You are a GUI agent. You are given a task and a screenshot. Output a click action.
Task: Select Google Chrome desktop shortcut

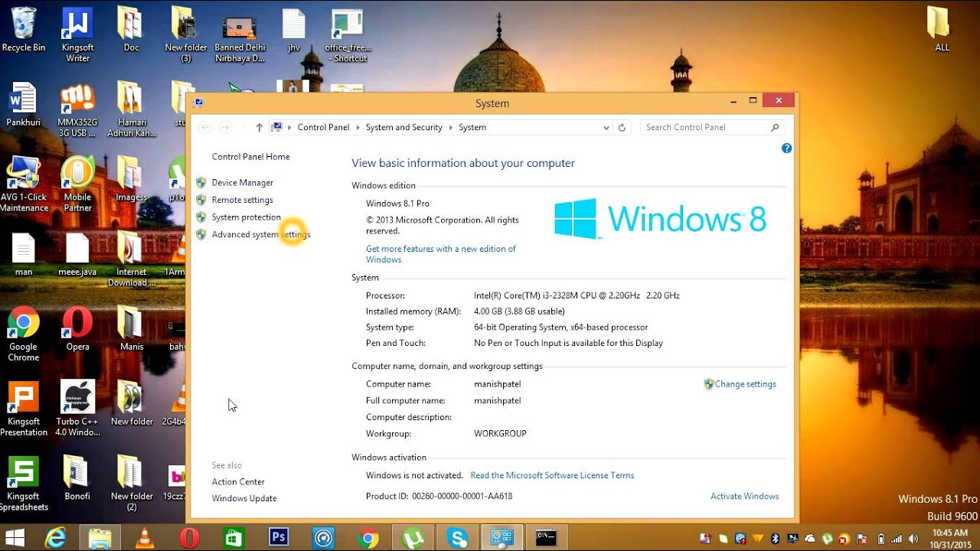[23, 334]
